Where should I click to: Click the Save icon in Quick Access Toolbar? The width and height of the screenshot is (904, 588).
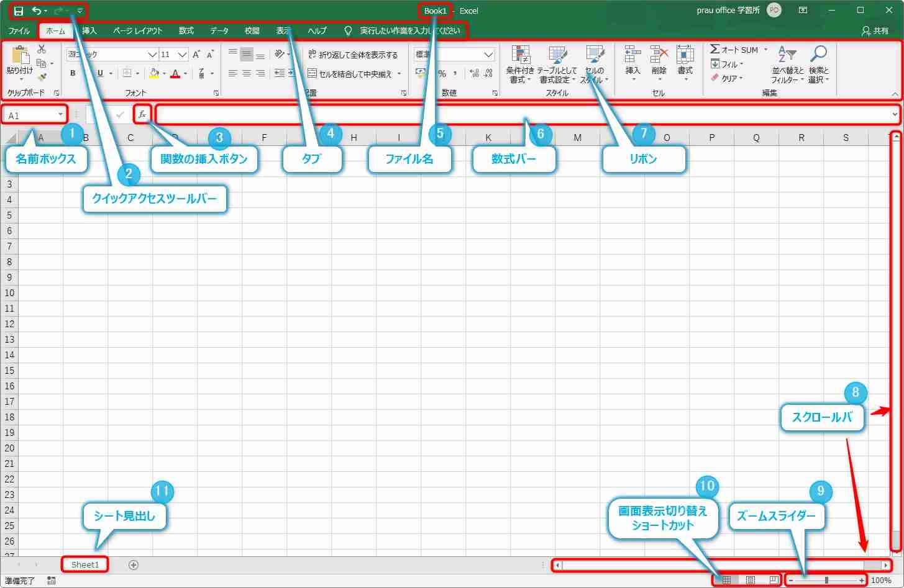pos(19,11)
